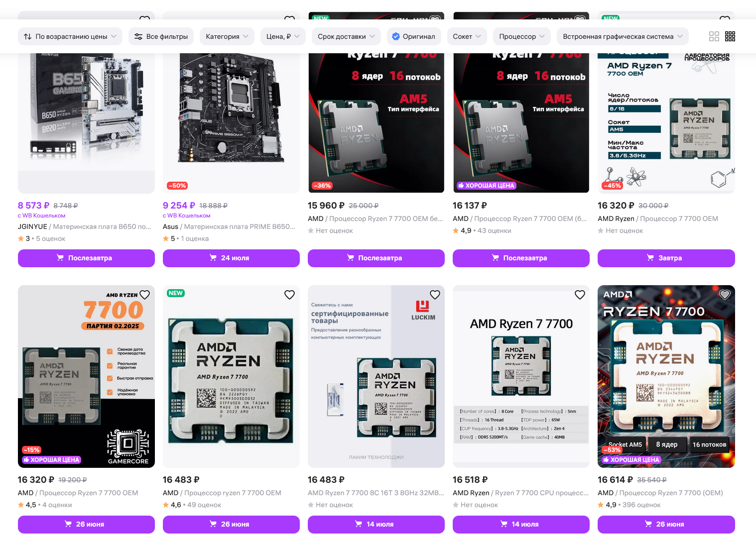Open the 16 137 ₽ Ryzen 7 7700 product image
The height and width of the screenshot is (539, 756).
[x=521, y=123]
